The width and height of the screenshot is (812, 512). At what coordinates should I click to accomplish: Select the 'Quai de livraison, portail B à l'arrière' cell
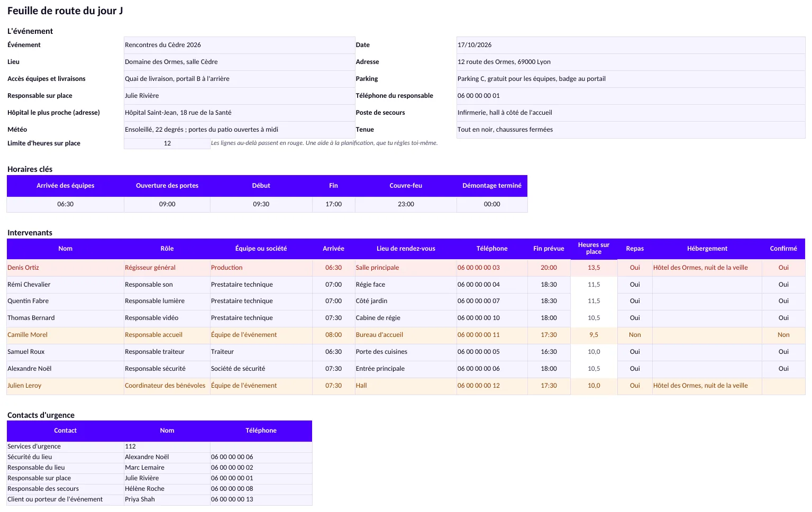coord(239,79)
